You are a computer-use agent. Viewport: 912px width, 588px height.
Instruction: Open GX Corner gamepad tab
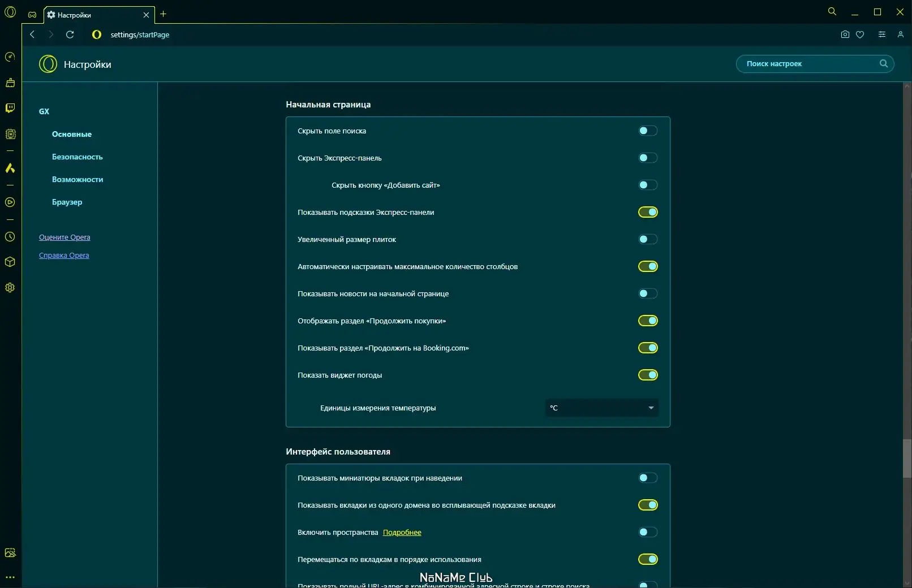[32, 15]
